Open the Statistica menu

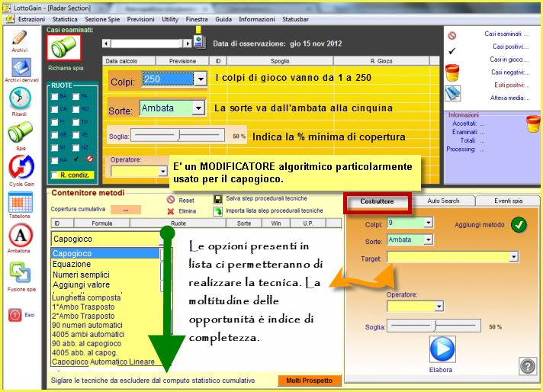point(65,19)
